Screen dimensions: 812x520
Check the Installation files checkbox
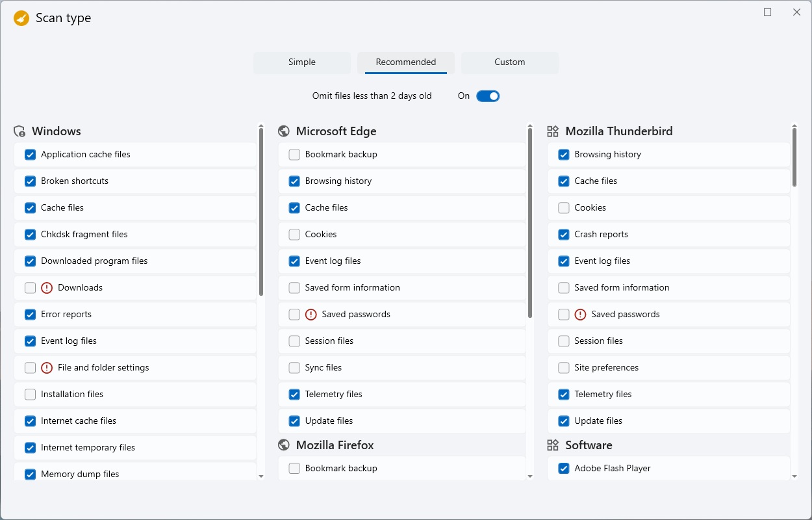[x=30, y=395]
